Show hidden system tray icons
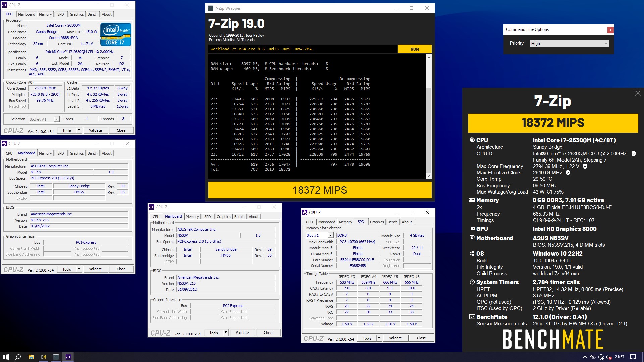 point(585,357)
